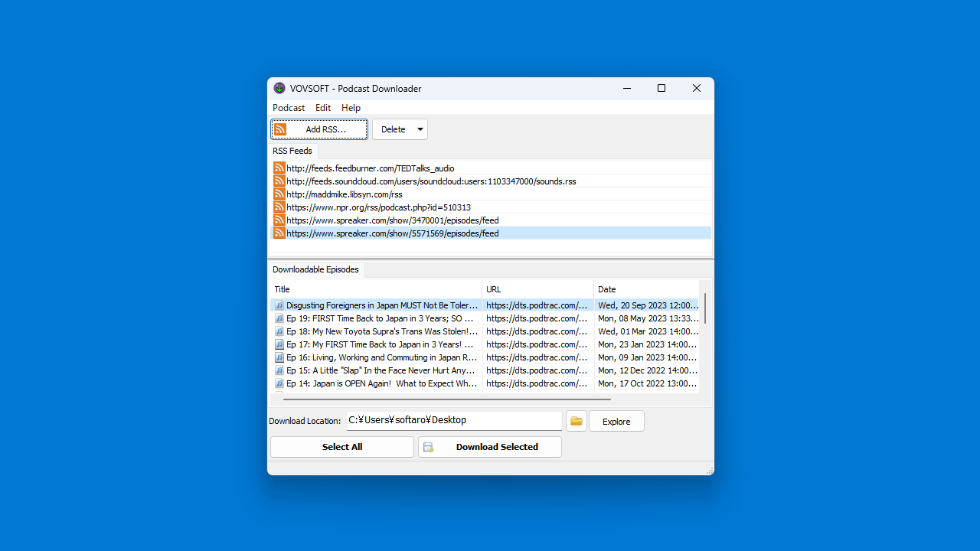Click RSS icon of npr.org feed
This screenshot has width=980, height=551.
point(279,207)
